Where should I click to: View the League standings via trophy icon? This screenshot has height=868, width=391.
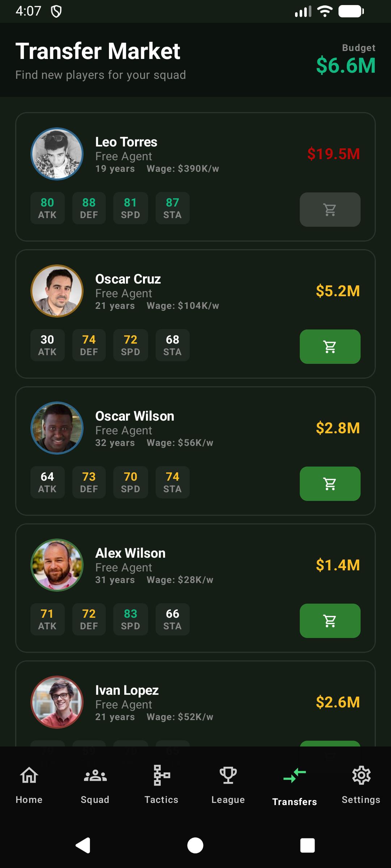pos(228,785)
